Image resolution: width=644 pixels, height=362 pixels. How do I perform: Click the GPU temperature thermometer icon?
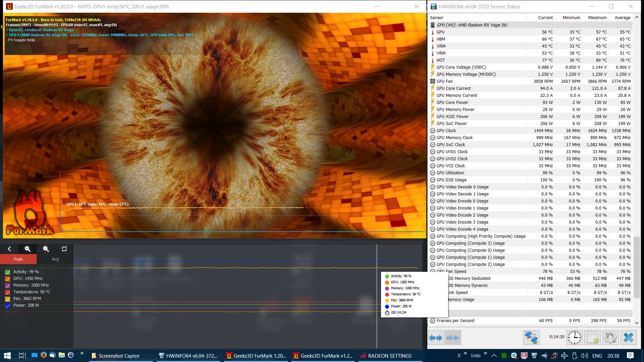[x=433, y=32]
